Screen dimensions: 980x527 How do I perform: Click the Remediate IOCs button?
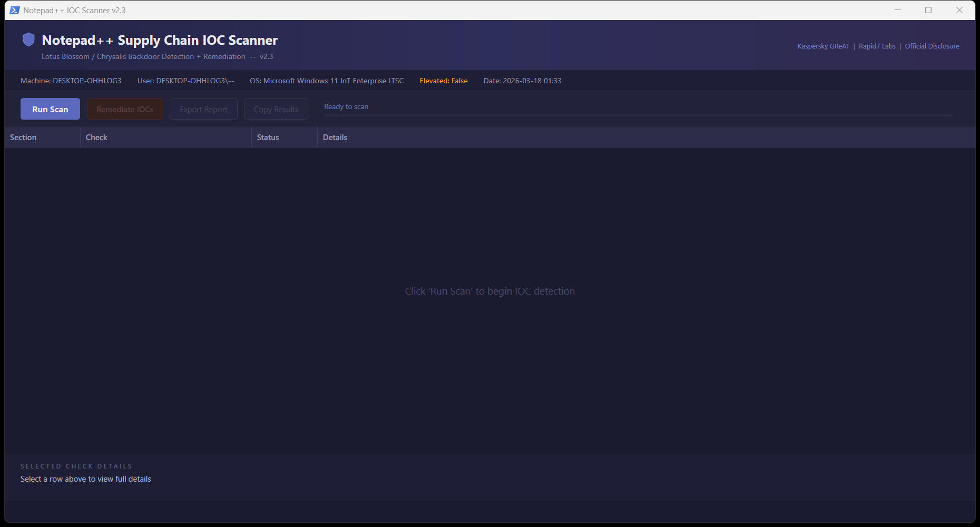(125, 109)
